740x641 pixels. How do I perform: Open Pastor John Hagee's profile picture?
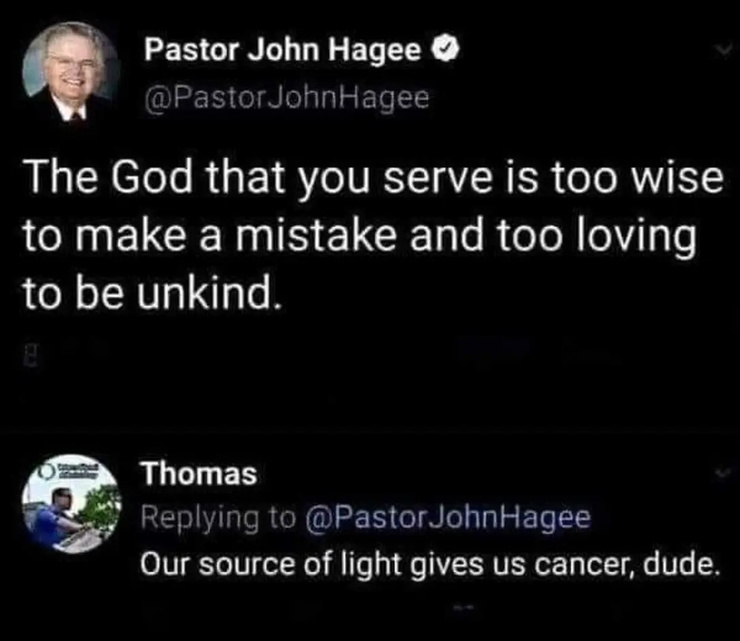pos(71,71)
